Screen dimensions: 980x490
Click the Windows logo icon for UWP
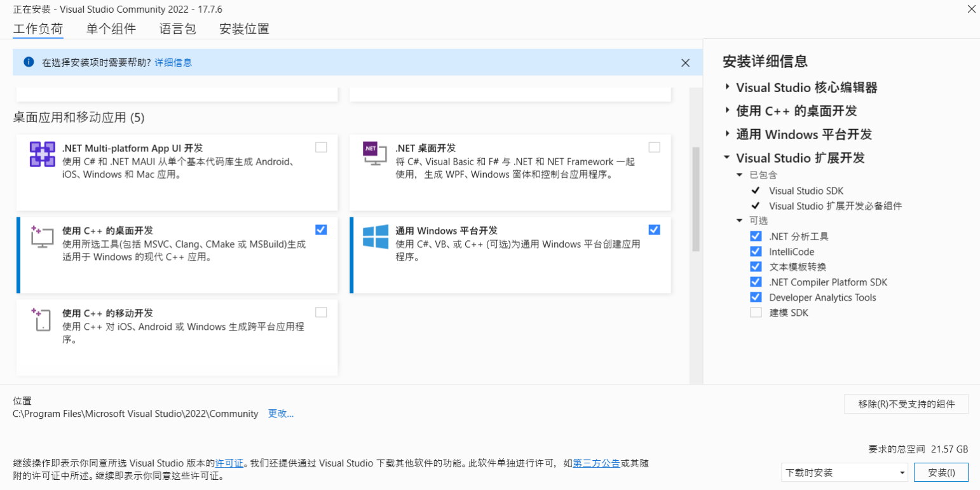[376, 236]
